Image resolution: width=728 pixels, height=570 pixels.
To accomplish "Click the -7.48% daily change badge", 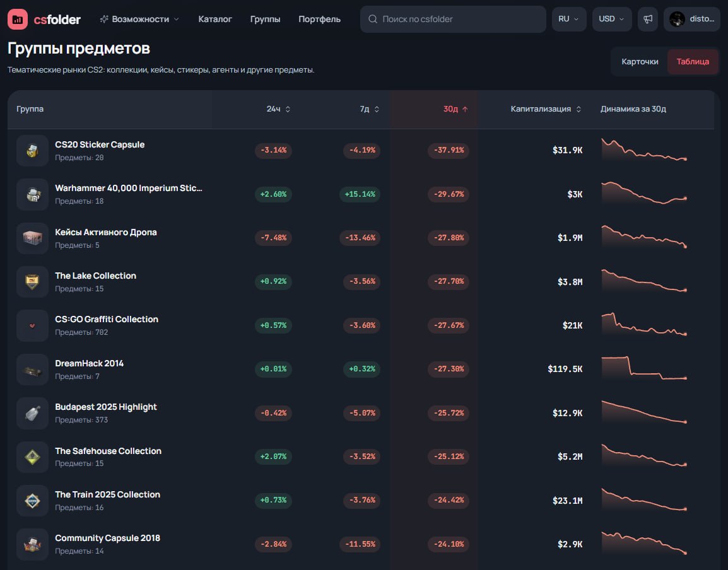I will pos(273,238).
